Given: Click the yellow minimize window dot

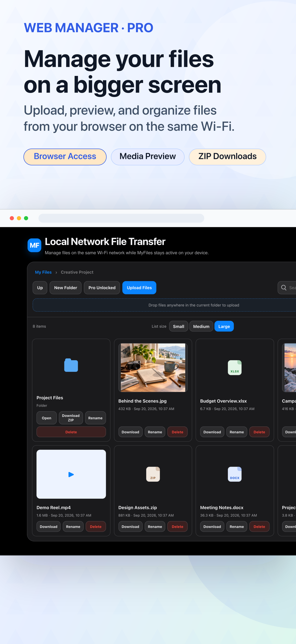Looking at the screenshot, I should [x=19, y=218].
